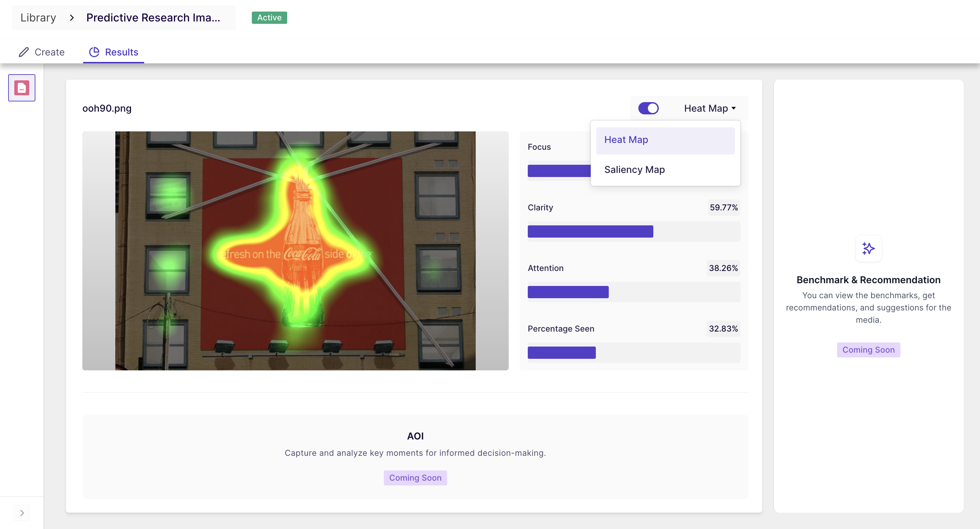Click the Clarity progress bar
This screenshot has width=980, height=529.
point(633,231)
